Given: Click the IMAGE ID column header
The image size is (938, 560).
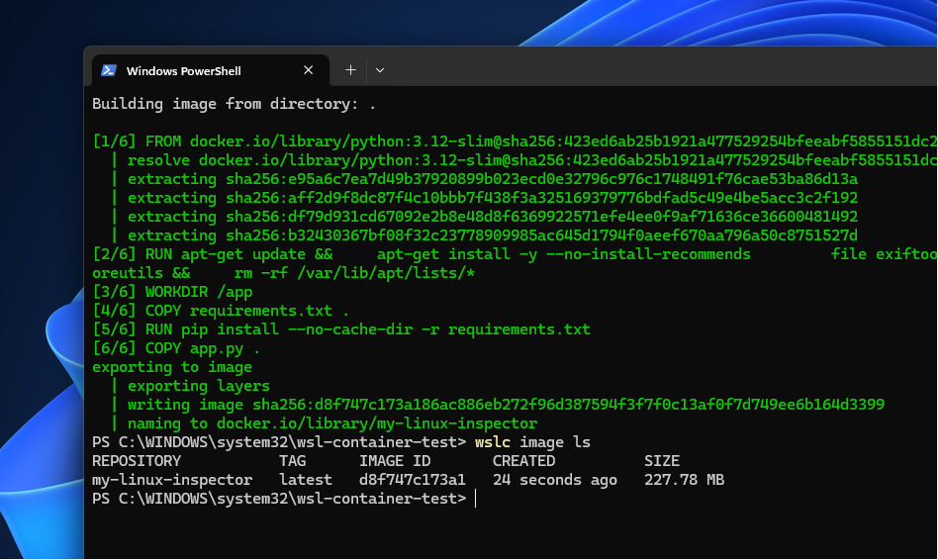Looking at the screenshot, I should point(395,461).
